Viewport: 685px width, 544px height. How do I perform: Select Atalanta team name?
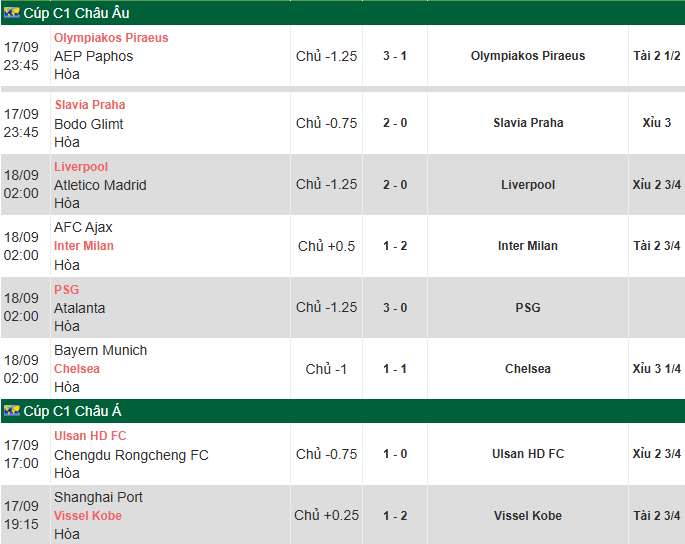click(80, 308)
